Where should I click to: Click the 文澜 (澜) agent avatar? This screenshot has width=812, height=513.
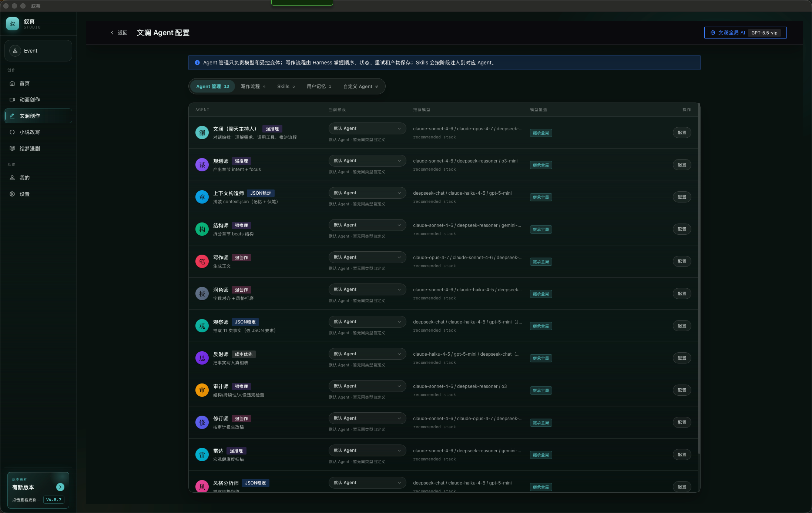(202, 133)
